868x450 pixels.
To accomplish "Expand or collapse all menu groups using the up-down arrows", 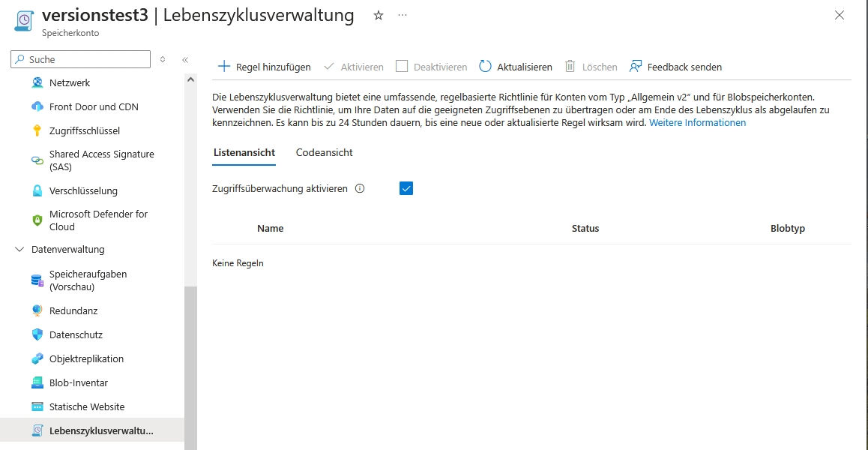I will (x=163, y=59).
